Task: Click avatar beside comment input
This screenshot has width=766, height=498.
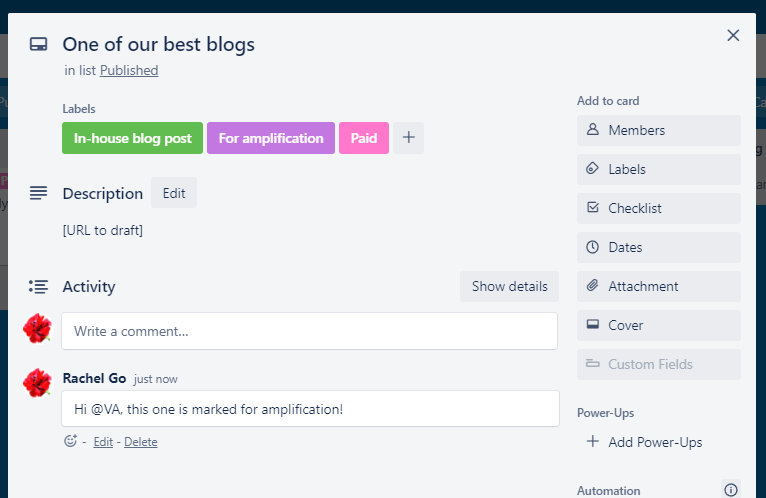Action: (x=37, y=328)
